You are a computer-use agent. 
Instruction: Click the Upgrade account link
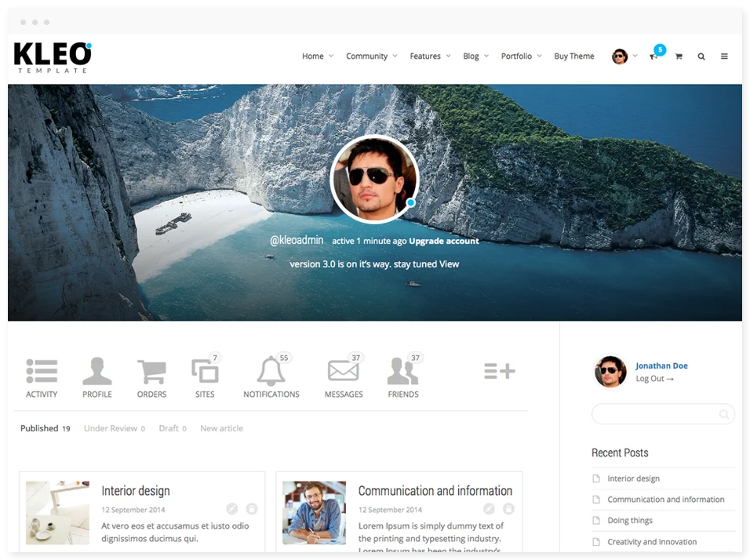point(443,241)
